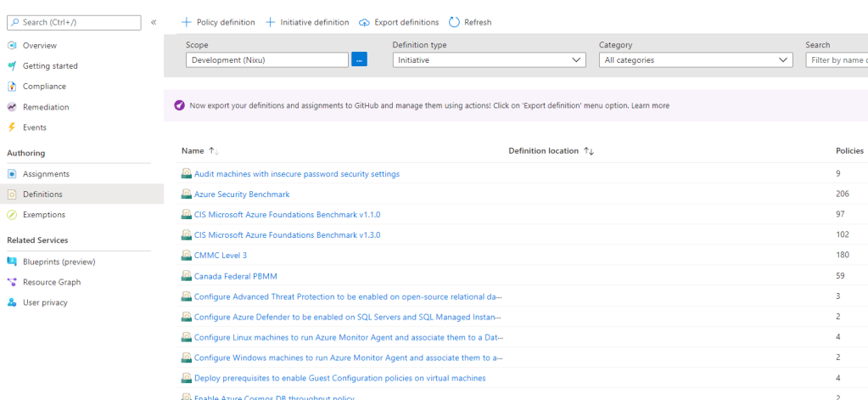Screen dimensions: 868x400
Task: Click the scope picker ellipsis button
Action: (x=359, y=59)
